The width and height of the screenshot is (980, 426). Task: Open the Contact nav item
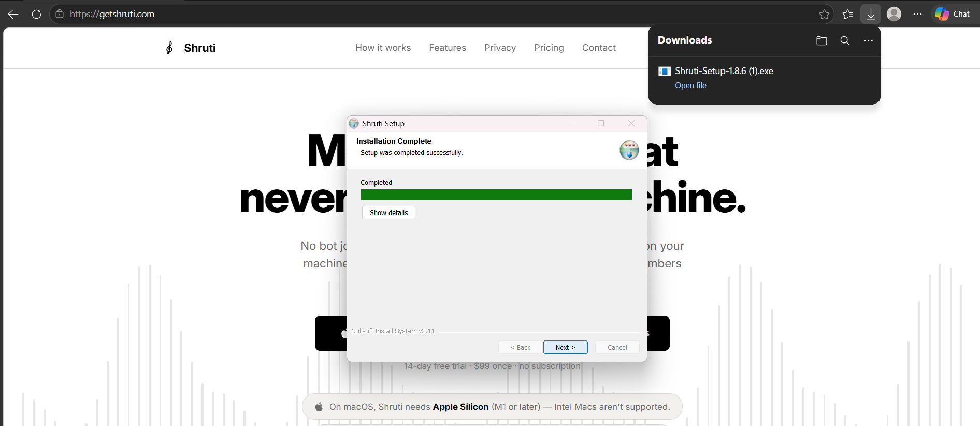pos(599,48)
